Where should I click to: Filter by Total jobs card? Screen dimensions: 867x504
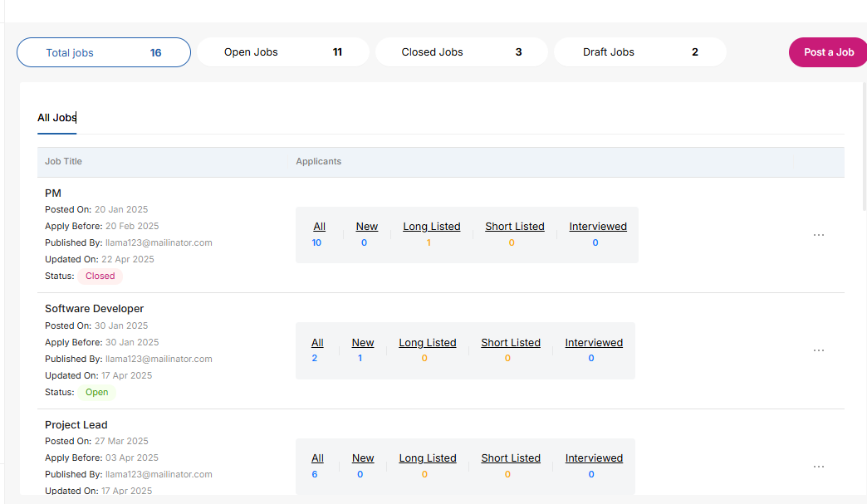point(104,52)
